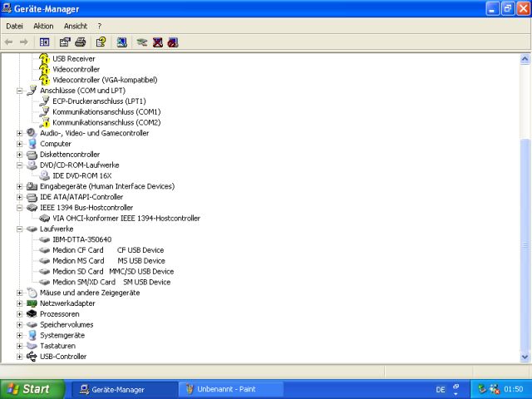Collapse Anschlüsse (COM und LPT) node

[x=20, y=91]
